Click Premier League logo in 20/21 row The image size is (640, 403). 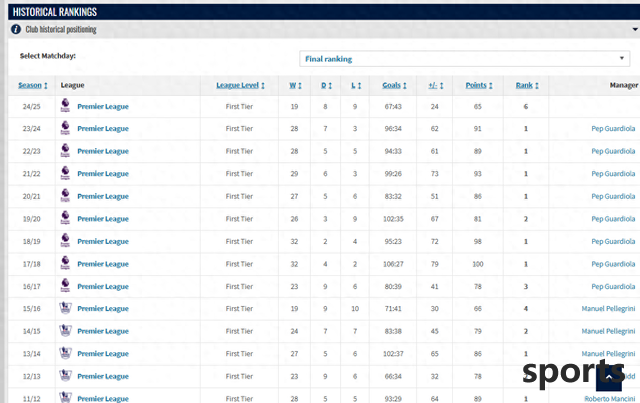65,196
